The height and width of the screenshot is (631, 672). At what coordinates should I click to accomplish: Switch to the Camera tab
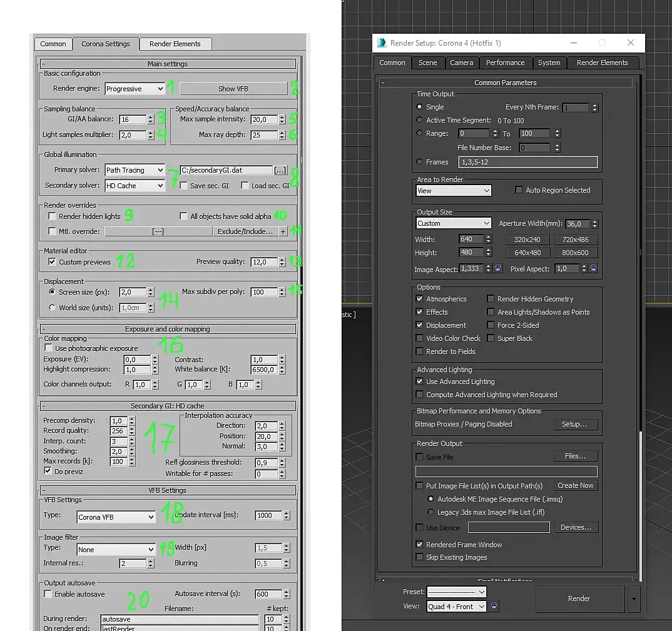462,63
